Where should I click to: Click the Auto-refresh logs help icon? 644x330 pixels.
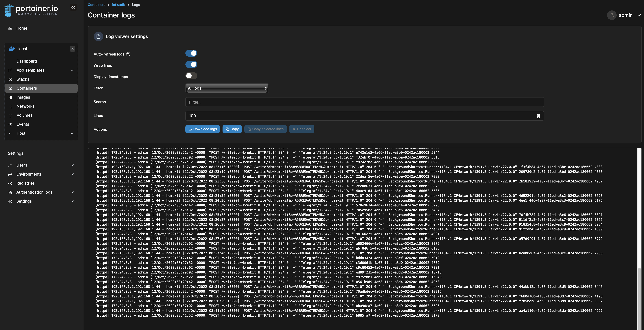click(128, 54)
